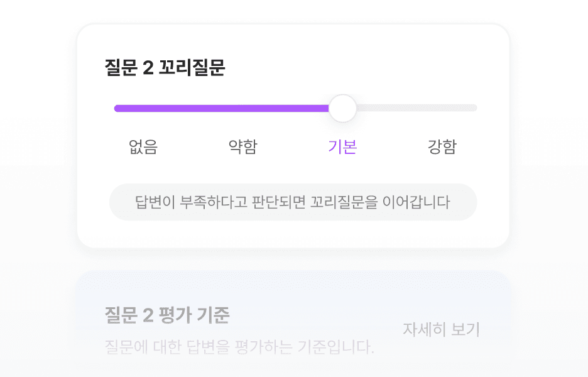The width and height of the screenshot is (588, 377).
Task: Select the 없음 follow-up level label
Action: pos(143,146)
